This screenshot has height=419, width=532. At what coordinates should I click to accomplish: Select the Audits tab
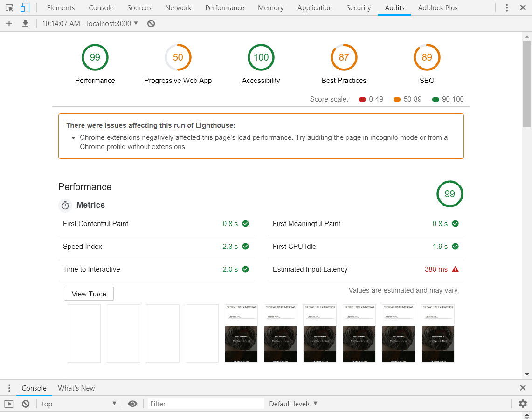(394, 8)
